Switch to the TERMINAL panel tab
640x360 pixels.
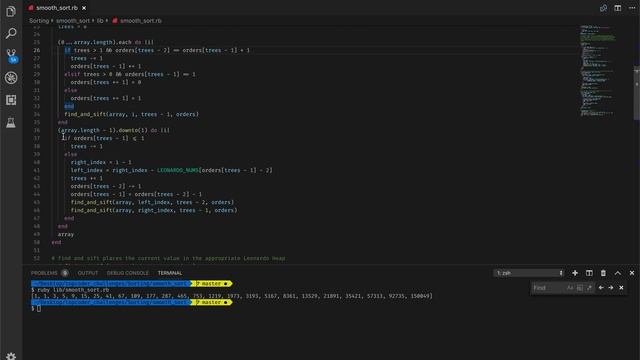coord(170,273)
